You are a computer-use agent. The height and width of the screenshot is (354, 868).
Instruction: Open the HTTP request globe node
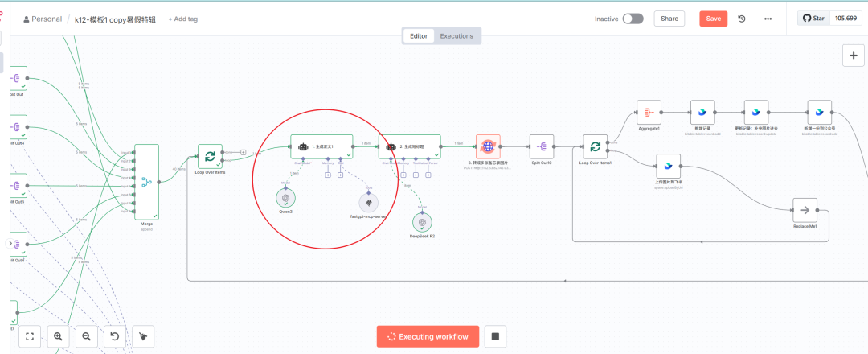coord(488,146)
